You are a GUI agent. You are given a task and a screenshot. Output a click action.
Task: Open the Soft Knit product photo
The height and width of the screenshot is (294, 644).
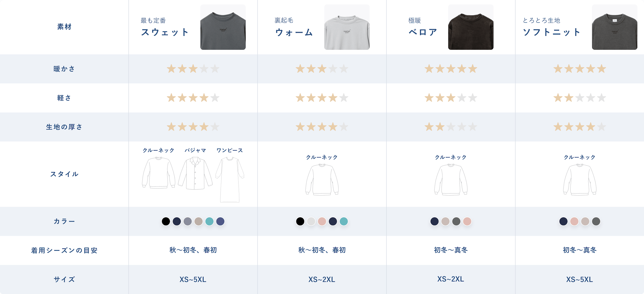pos(614,27)
